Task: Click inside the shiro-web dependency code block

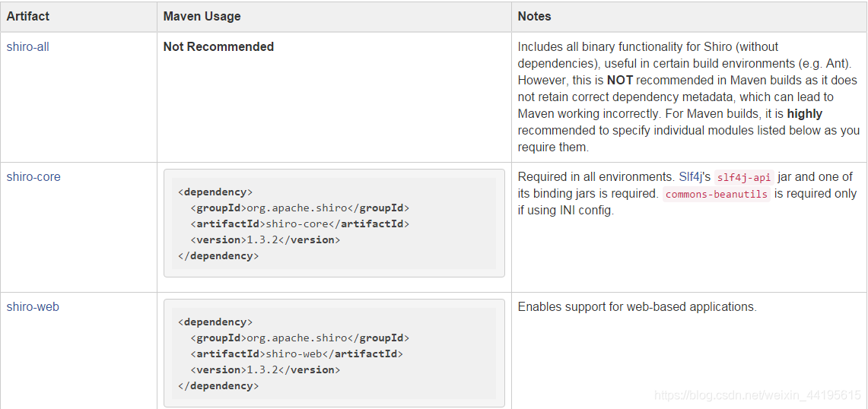Action: click(x=335, y=353)
